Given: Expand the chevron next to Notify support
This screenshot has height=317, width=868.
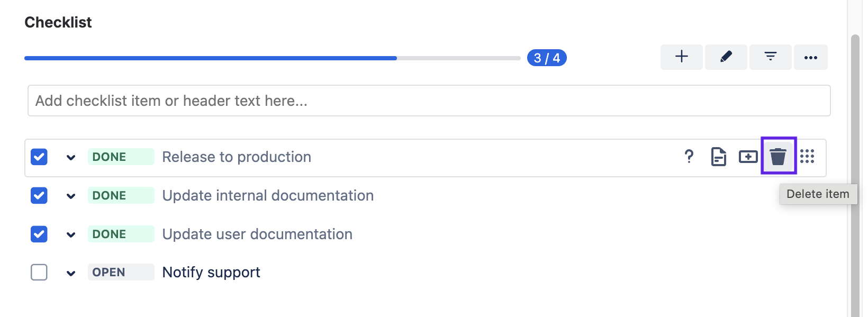Looking at the screenshot, I should coord(71,272).
